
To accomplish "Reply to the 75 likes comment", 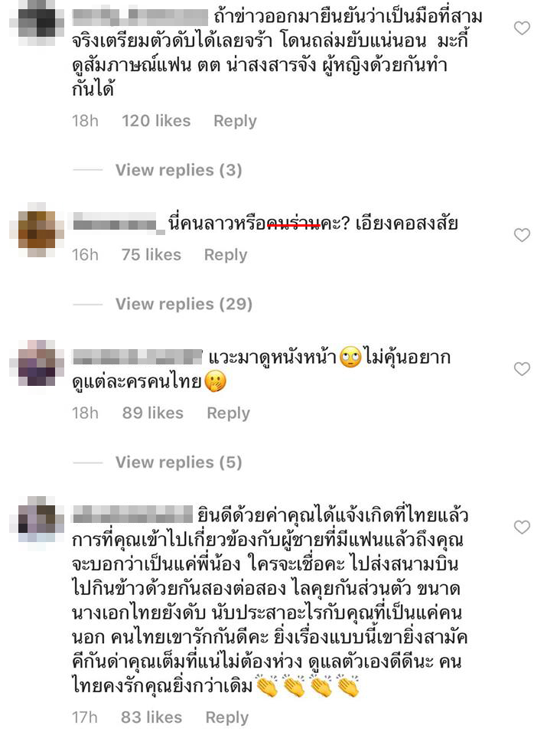I will 226,255.
